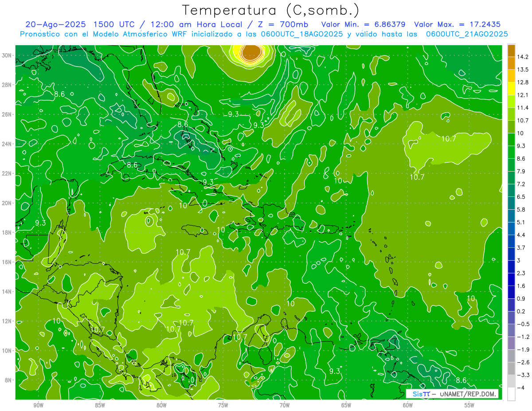Click the "12N" latitude axis label
This screenshot has width=532, height=411.
click(x=7, y=321)
